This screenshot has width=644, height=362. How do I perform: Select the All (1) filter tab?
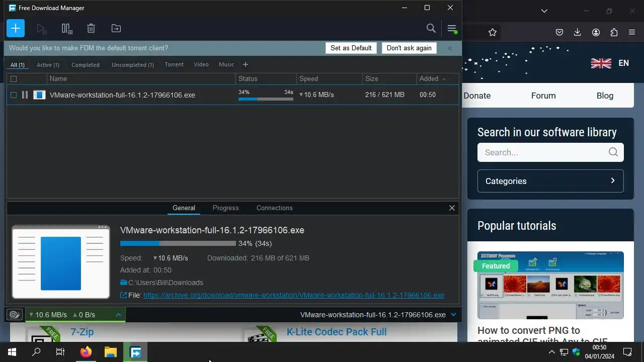pyautogui.click(x=18, y=65)
